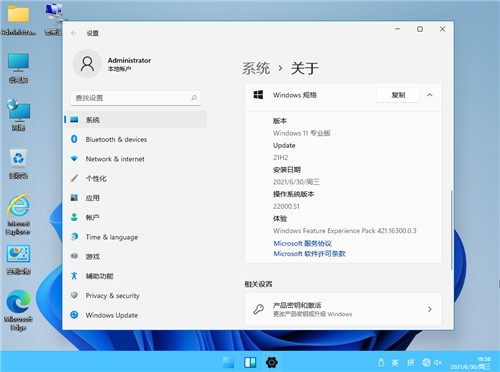
Task: Select the Microsoft Edge desktop icon
Action: 18,311
